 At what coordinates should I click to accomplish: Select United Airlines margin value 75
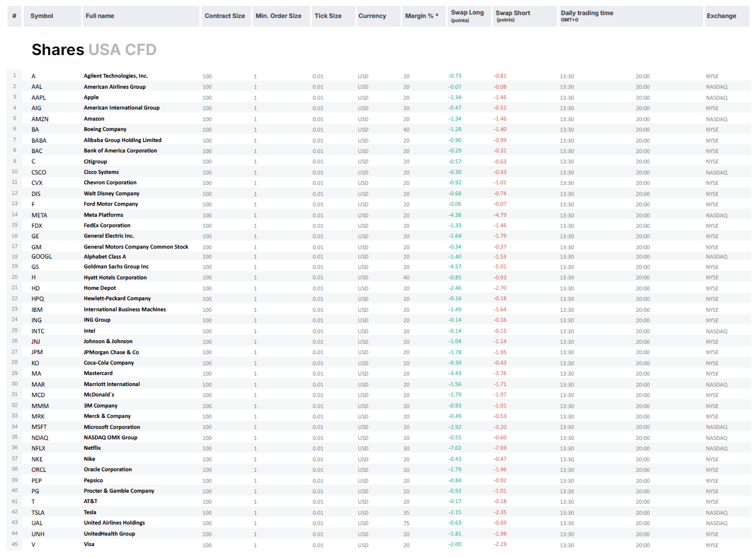(406, 523)
